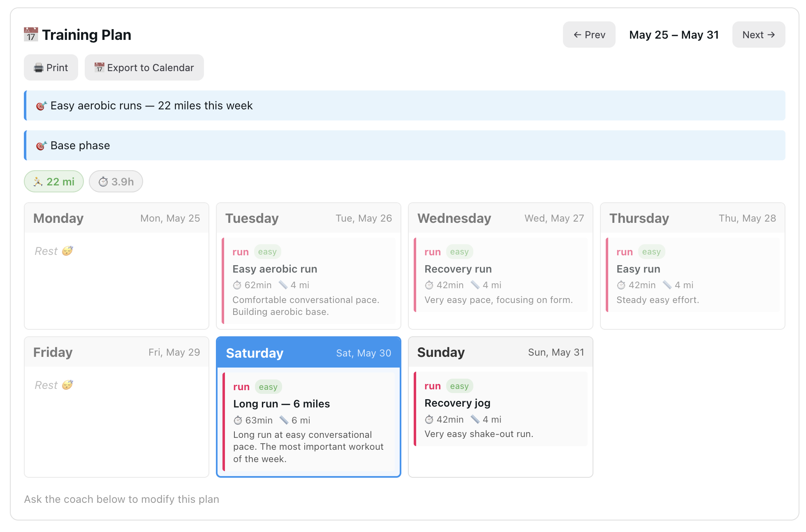
Task: Open the Thursday day header
Action: 693,218
